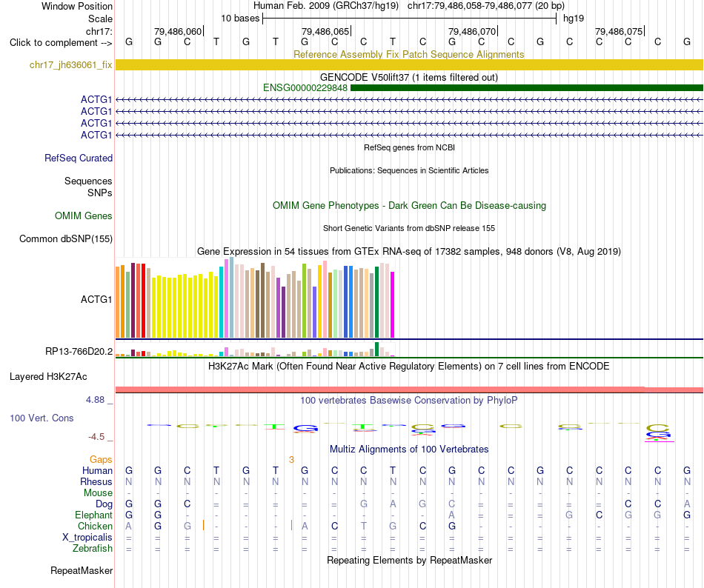Click the RepeatMasker track label
Image resolution: width=704 pixels, height=588 pixels.
coord(82,570)
